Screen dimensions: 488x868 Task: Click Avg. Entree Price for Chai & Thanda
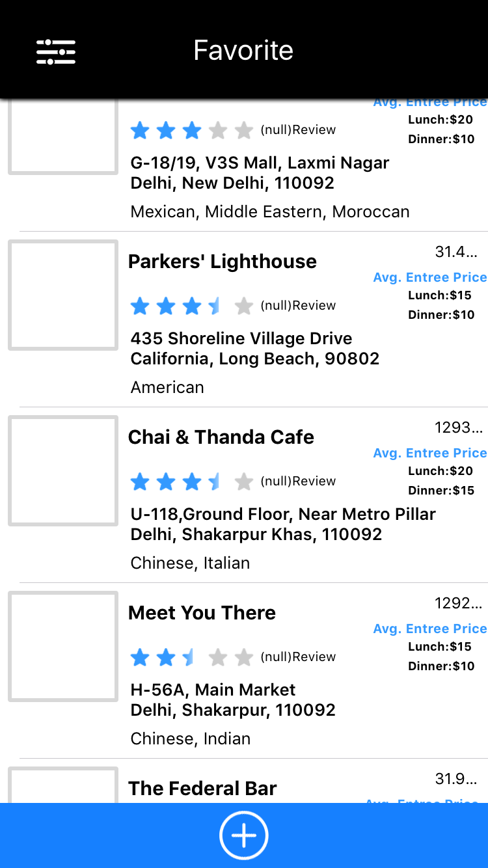click(x=429, y=453)
